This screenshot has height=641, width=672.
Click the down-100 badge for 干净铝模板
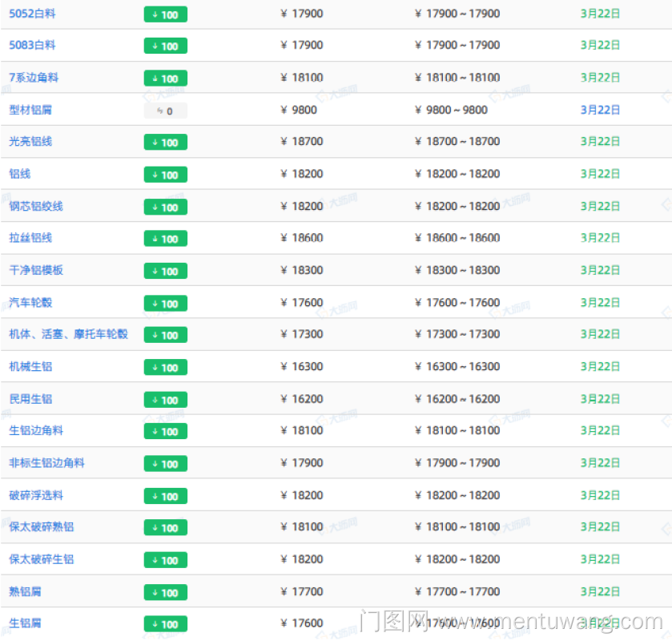click(165, 271)
